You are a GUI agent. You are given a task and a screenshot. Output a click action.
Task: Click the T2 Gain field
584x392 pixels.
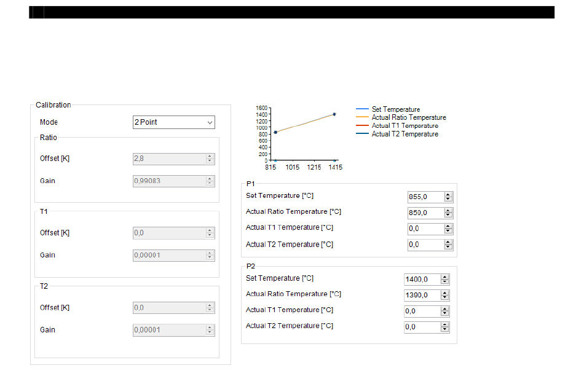point(173,330)
